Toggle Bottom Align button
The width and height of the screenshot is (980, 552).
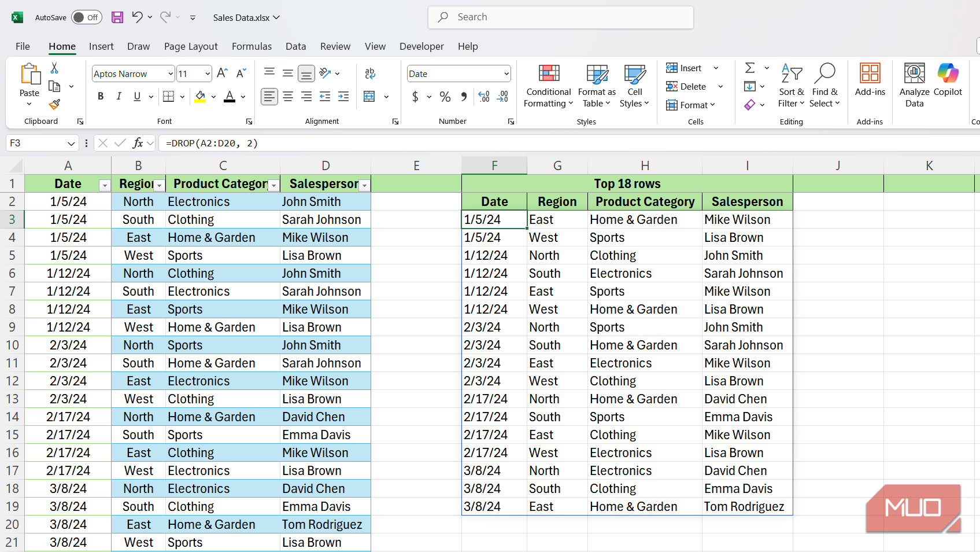tap(306, 73)
